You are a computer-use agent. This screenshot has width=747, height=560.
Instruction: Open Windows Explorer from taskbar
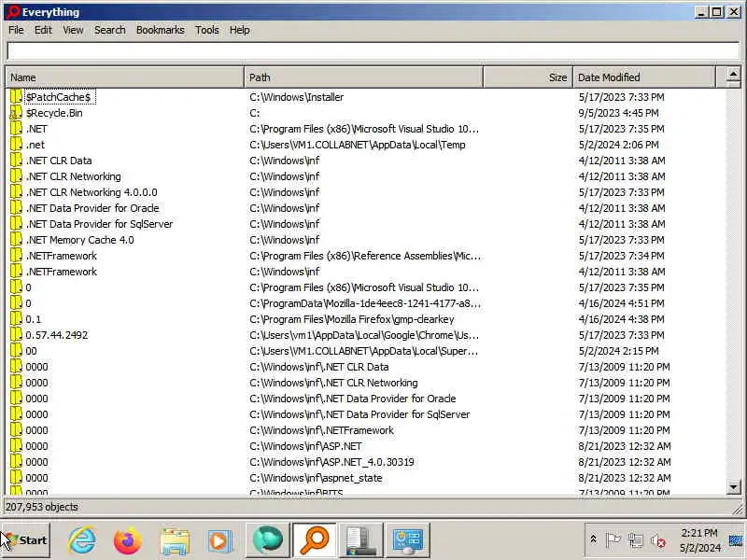coord(175,541)
